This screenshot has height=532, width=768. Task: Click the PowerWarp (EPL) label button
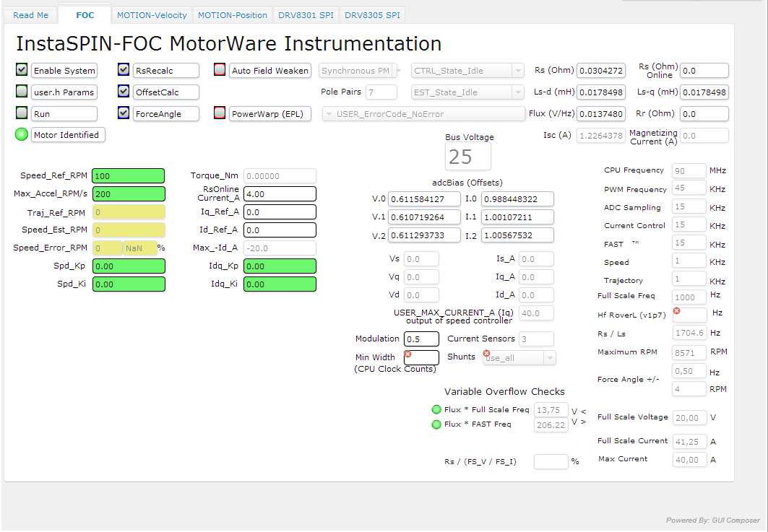tap(270, 113)
